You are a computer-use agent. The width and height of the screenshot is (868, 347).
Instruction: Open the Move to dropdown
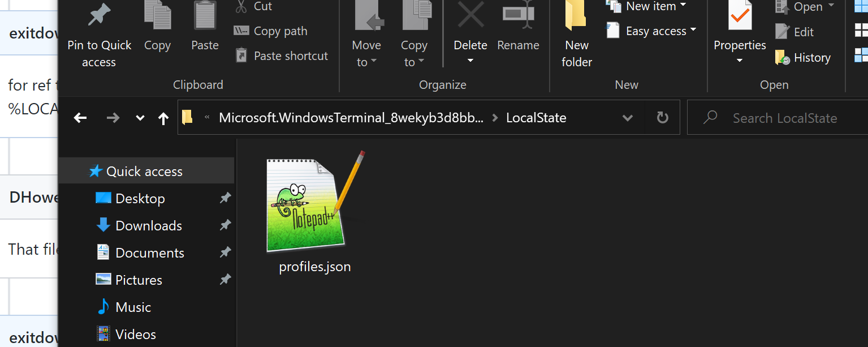coord(366,35)
